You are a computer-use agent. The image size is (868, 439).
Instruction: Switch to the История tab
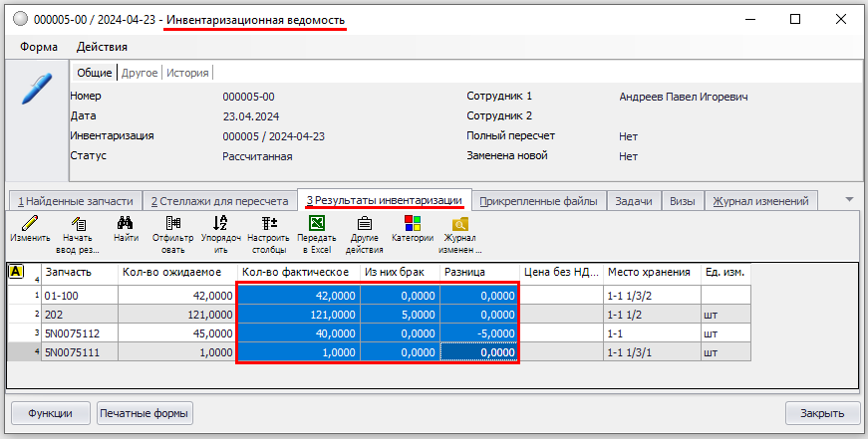click(x=187, y=73)
